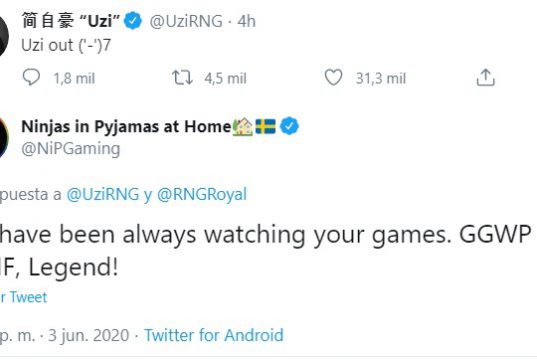Click the Swedish flag emoji
Viewport: 537px width, 360px height.
(265, 126)
